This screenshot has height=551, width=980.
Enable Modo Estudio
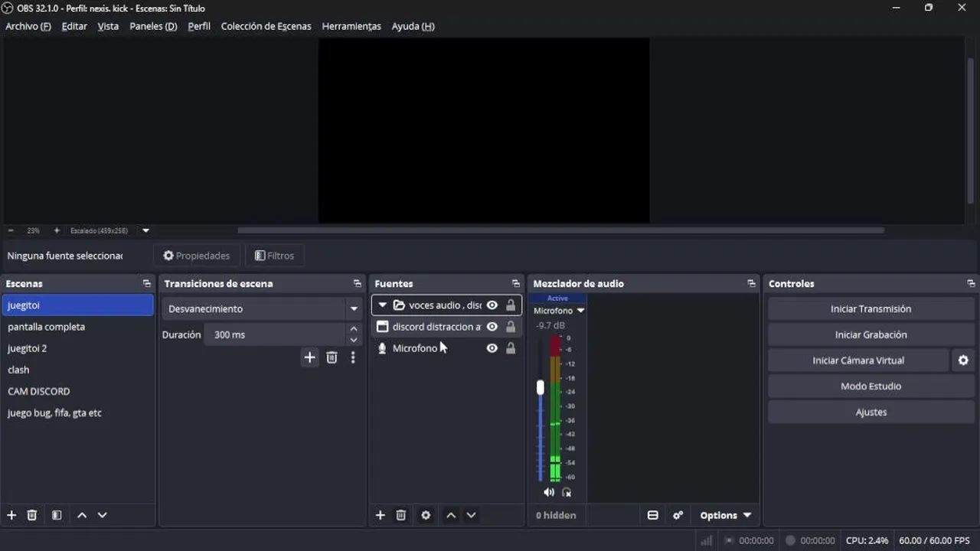(871, 386)
